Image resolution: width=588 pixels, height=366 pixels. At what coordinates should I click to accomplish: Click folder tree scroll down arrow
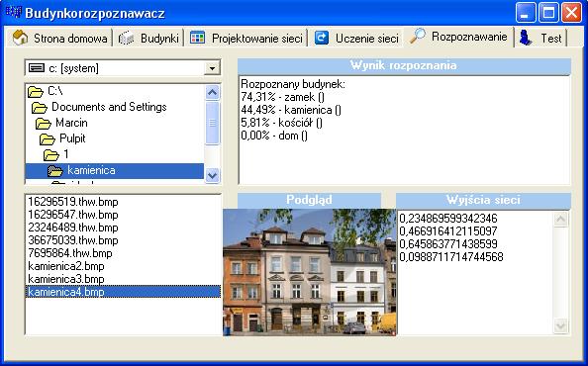[x=212, y=175]
